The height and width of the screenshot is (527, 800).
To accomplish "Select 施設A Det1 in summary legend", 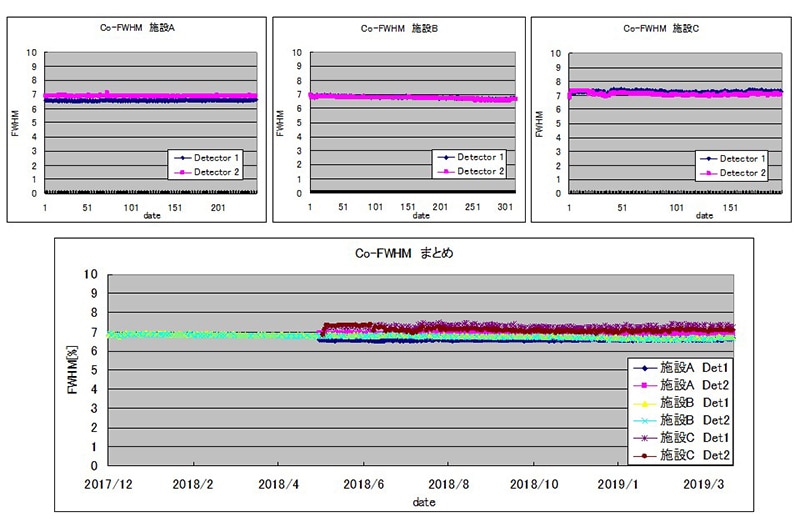I will coord(690,369).
